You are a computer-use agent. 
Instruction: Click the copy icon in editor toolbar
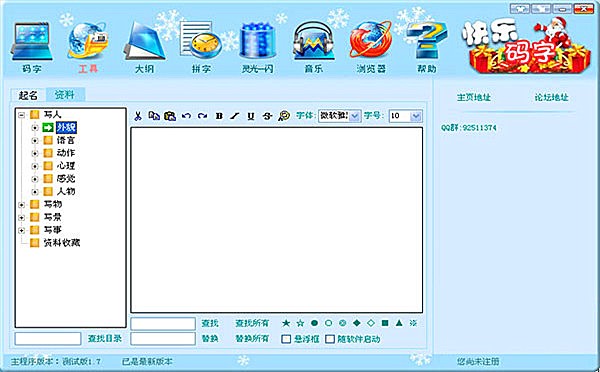tap(154, 116)
